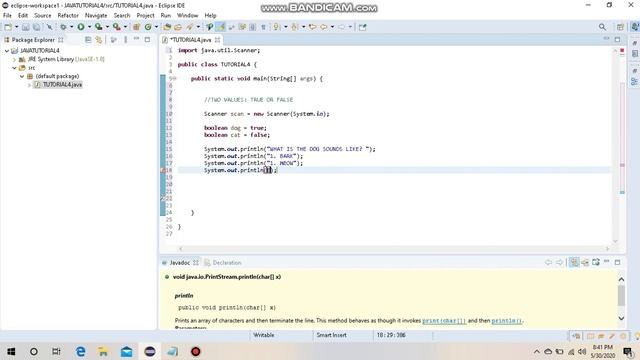Open the Run dropdown arrow
The height and width of the screenshot is (360, 640).
(89, 27)
